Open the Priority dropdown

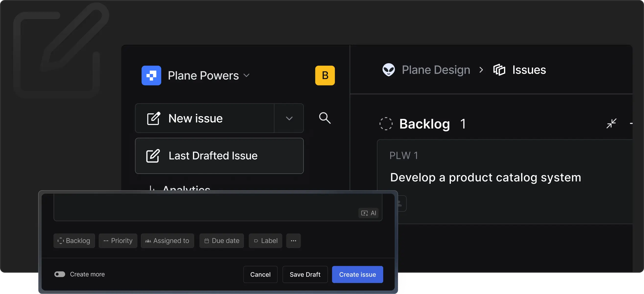pos(118,241)
